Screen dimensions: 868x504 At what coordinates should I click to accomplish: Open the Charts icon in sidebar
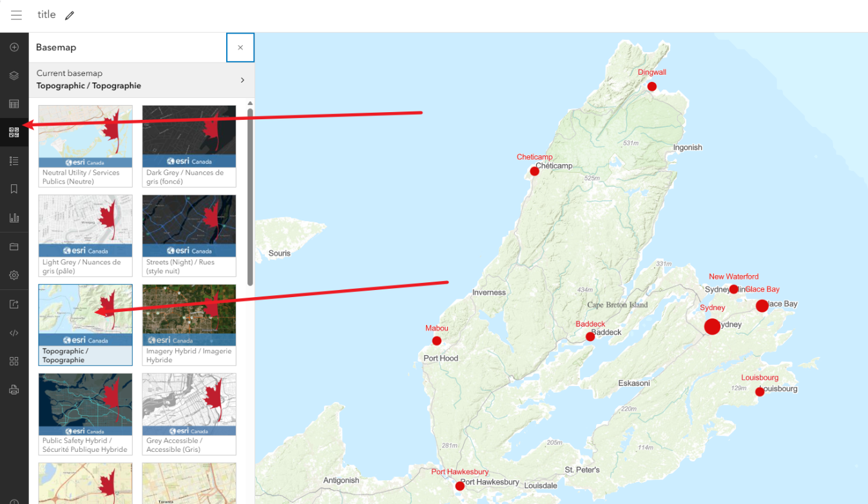tap(14, 218)
